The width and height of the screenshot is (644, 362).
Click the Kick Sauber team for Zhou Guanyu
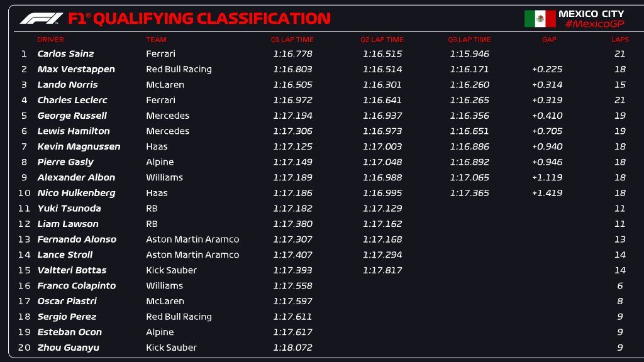tap(171, 348)
